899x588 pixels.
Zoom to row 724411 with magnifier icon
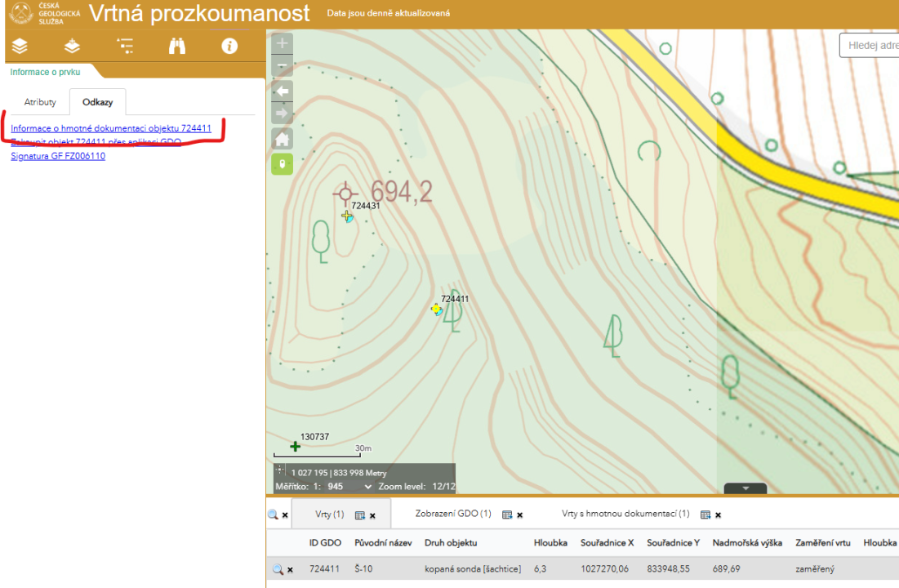click(x=278, y=569)
